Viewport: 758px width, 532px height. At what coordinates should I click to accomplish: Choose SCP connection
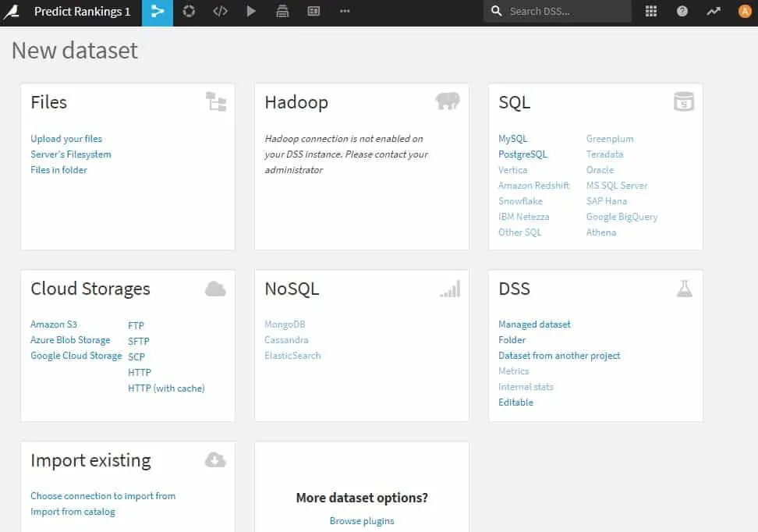click(136, 356)
